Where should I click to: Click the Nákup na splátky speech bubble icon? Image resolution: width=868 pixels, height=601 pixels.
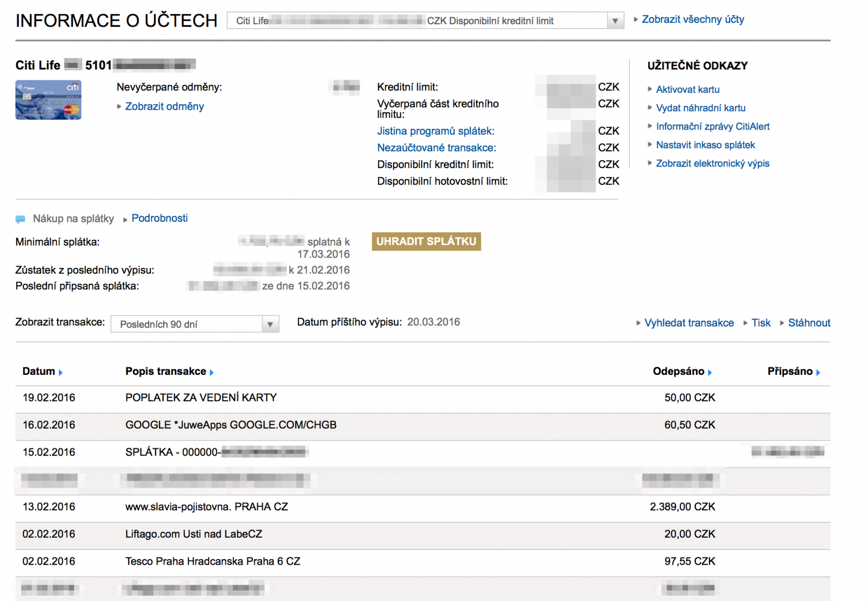(20, 219)
